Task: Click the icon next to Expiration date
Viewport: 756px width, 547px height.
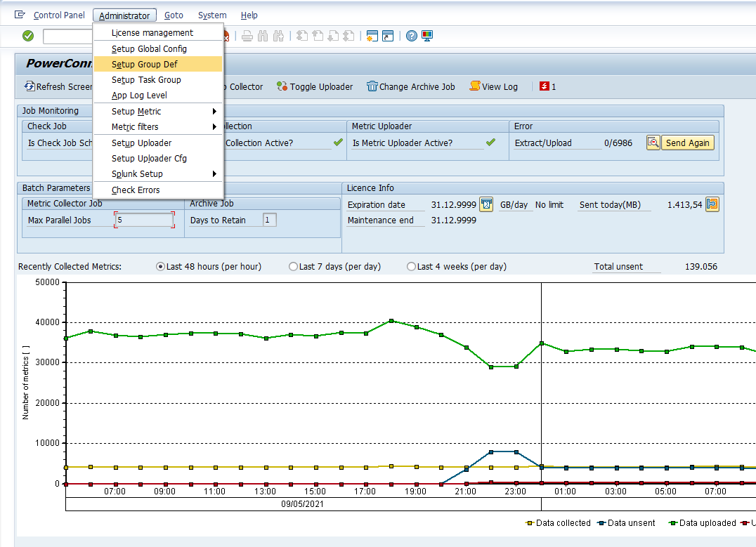Action: point(486,204)
